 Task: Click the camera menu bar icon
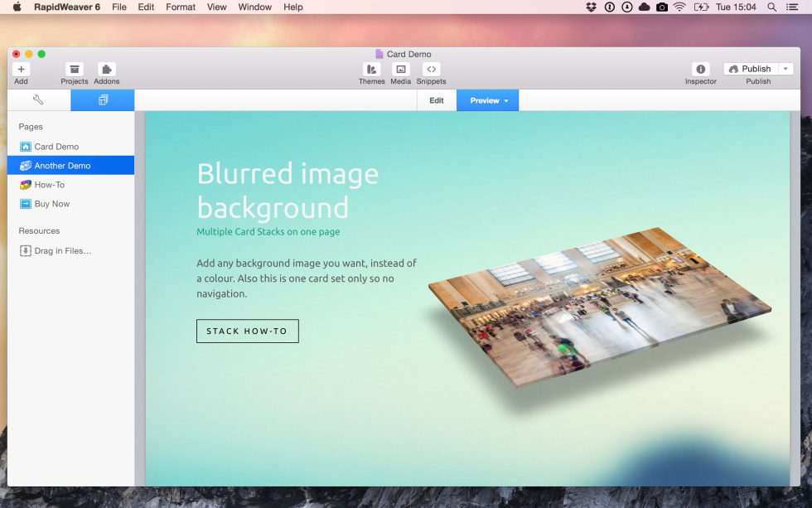point(662,7)
